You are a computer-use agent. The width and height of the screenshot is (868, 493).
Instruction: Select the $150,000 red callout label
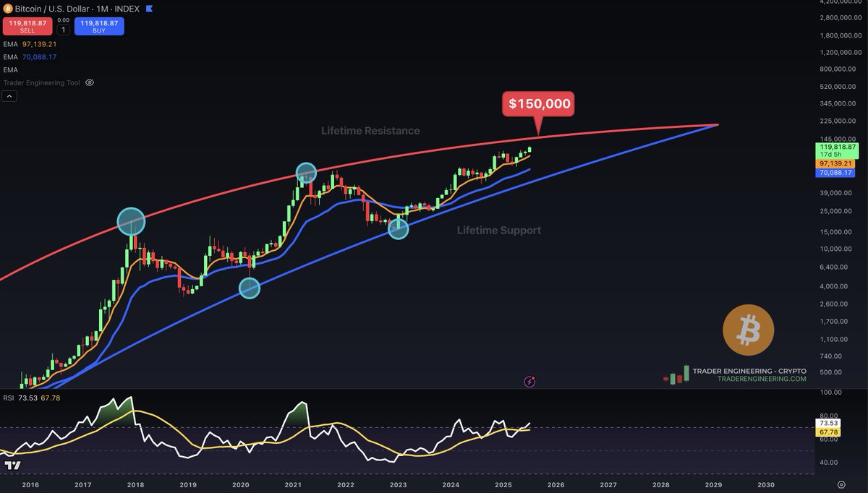[x=539, y=104]
